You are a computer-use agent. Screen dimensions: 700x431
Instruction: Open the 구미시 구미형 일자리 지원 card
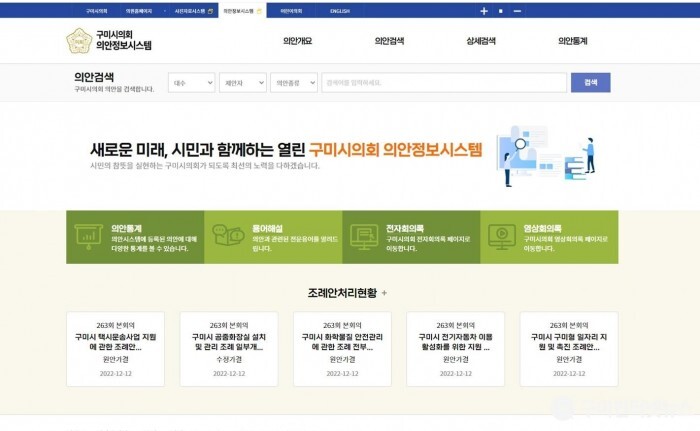pyautogui.click(x=569, y=349)
